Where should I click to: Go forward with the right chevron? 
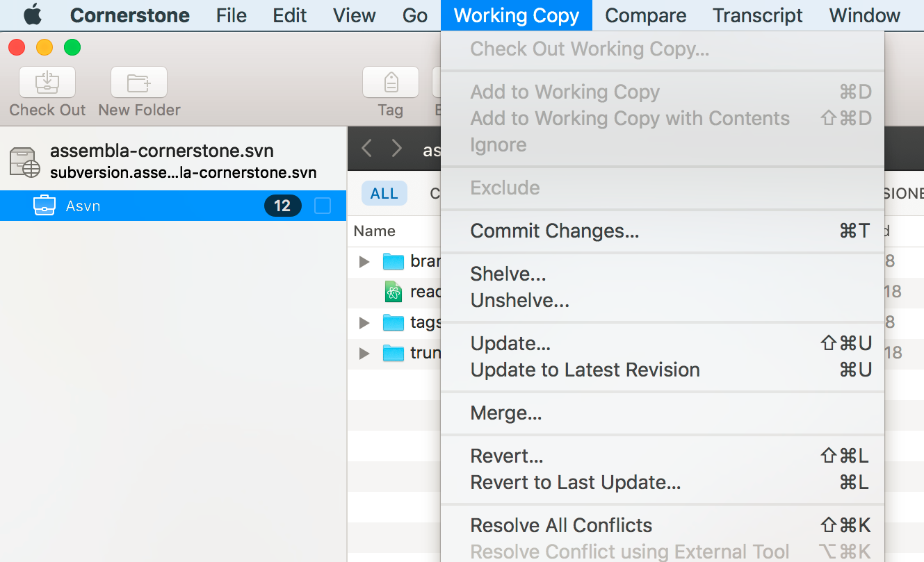tap(397, 148)
